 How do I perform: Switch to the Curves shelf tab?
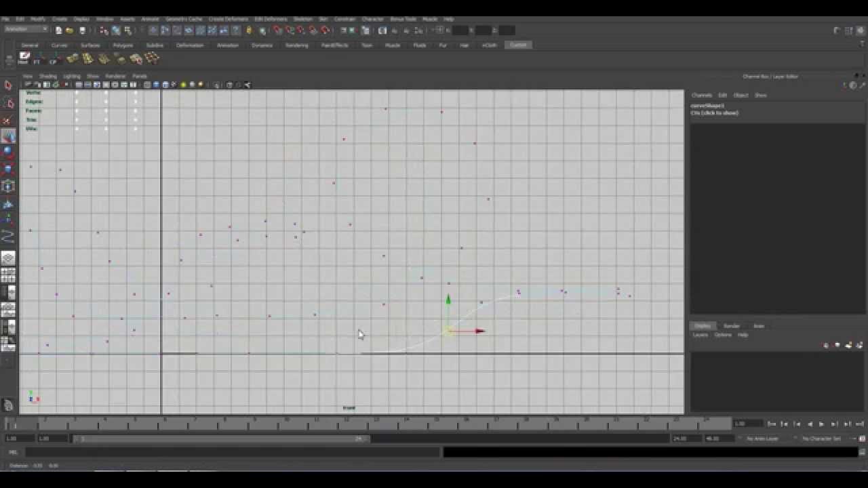coord(60,45)
